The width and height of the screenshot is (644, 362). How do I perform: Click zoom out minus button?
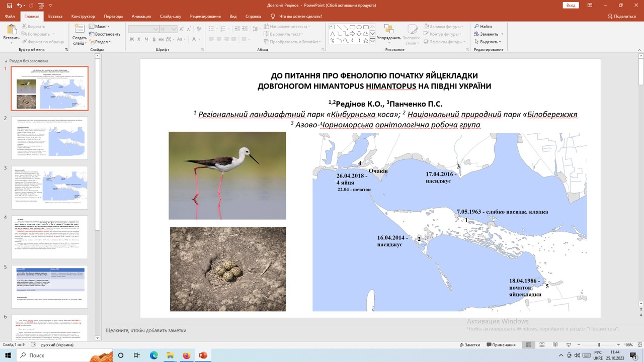pos(579,345)
